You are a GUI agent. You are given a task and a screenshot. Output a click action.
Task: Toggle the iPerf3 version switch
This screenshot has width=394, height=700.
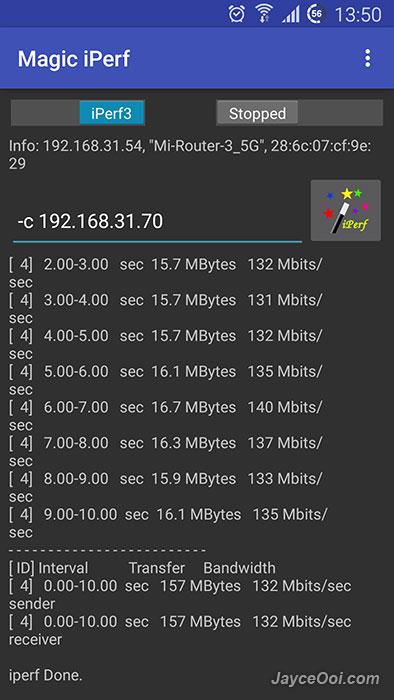point(78,113)
